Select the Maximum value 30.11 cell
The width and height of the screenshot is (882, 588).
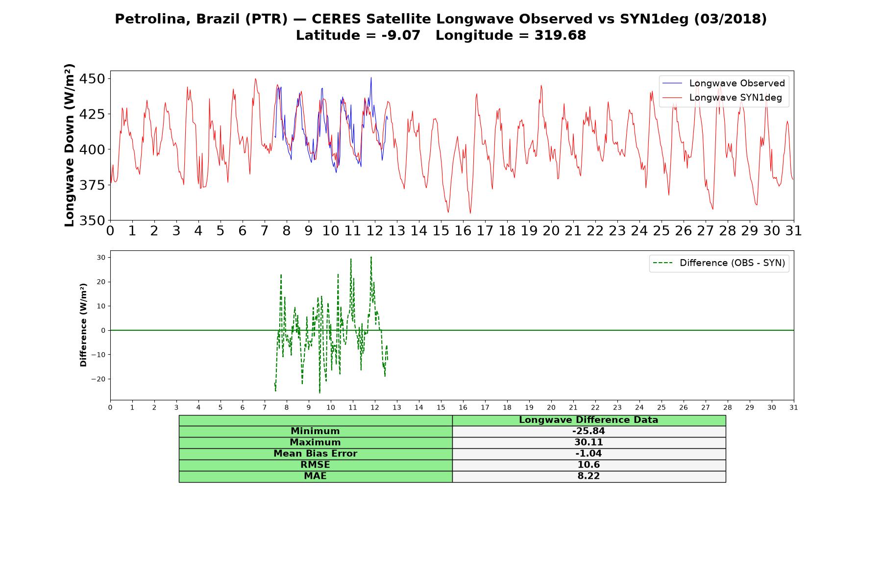coord(589,442)
